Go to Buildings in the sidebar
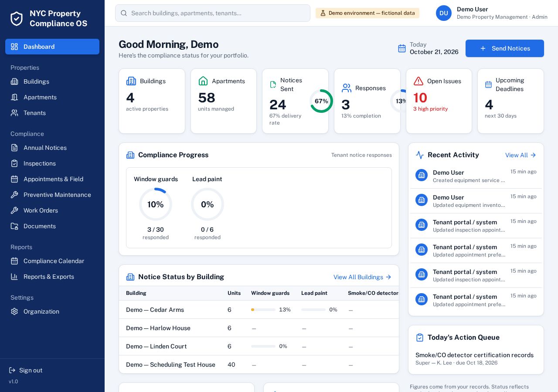Viewport: 558px width, 392px height. point(52,81)
